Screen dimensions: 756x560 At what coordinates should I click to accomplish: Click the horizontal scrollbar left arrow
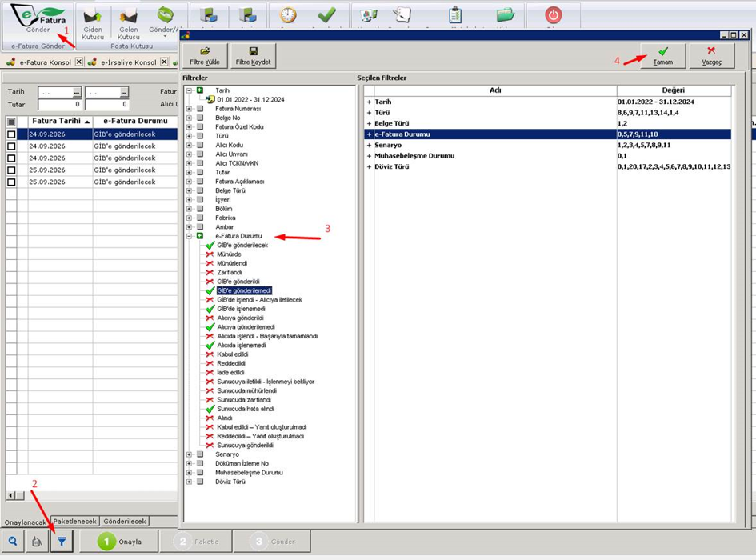11,495
